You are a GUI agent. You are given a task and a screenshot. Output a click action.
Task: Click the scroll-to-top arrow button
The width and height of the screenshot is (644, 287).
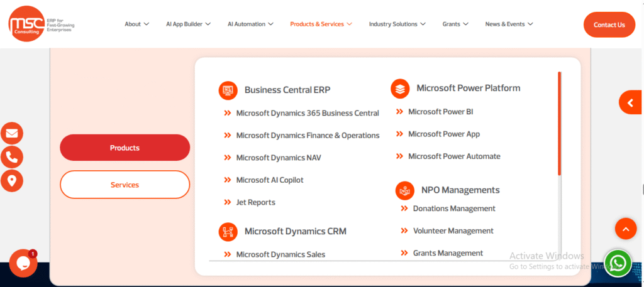(x=625, y=229)
